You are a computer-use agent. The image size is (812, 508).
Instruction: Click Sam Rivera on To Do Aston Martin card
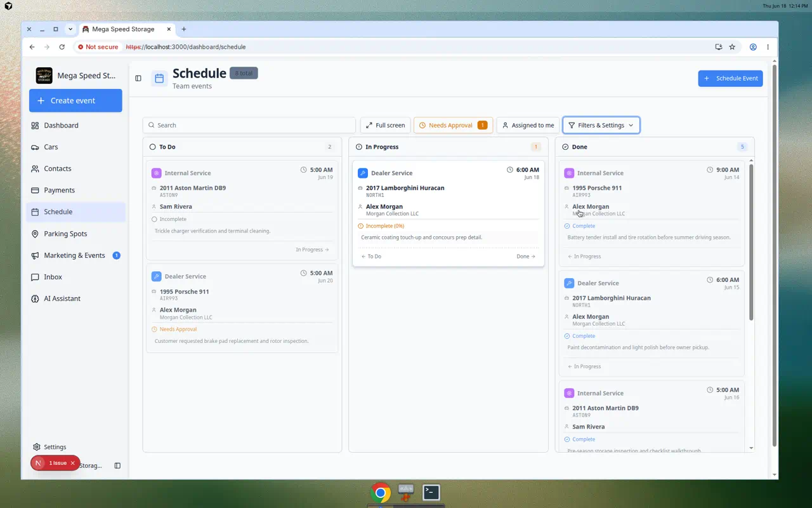pyautogui.click(x=176, y=206)
